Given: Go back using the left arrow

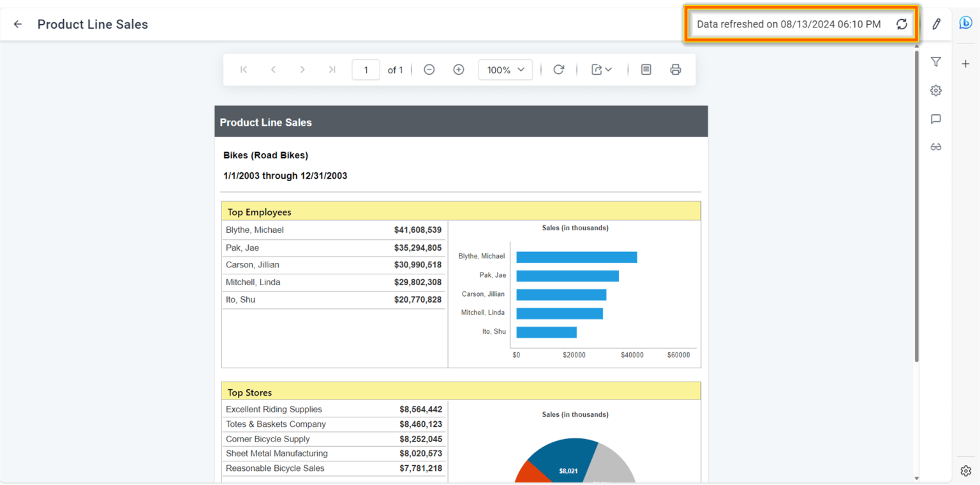Looking at the screenshot, I should [17, 24].
